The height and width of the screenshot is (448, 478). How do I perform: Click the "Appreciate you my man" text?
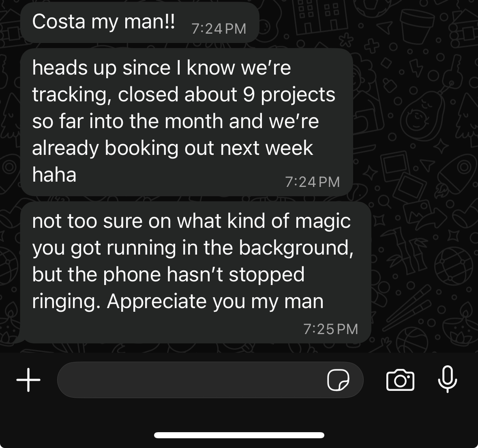[x=215, y=302]
